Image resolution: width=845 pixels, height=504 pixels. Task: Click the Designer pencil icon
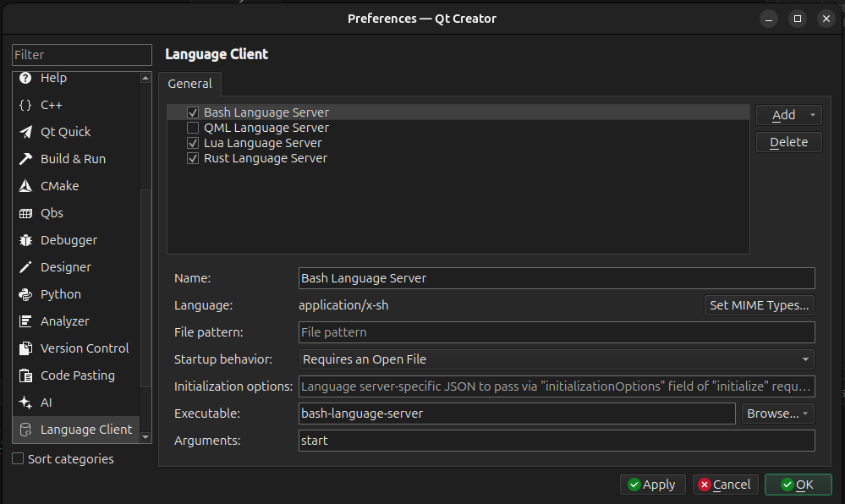(x=25, y=267)
